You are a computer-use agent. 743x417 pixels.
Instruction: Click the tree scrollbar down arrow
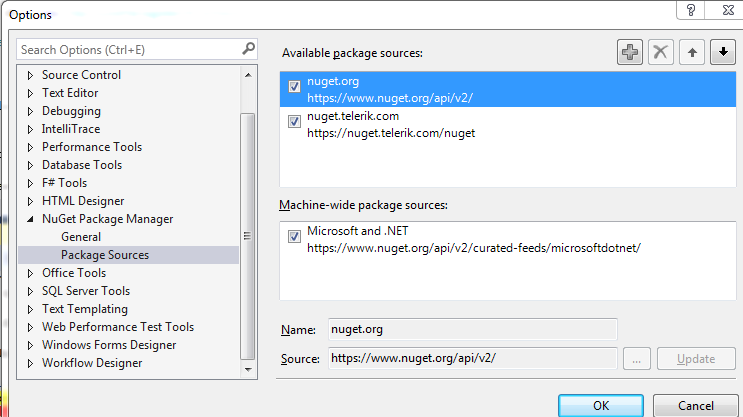click(x=248, y=369)
